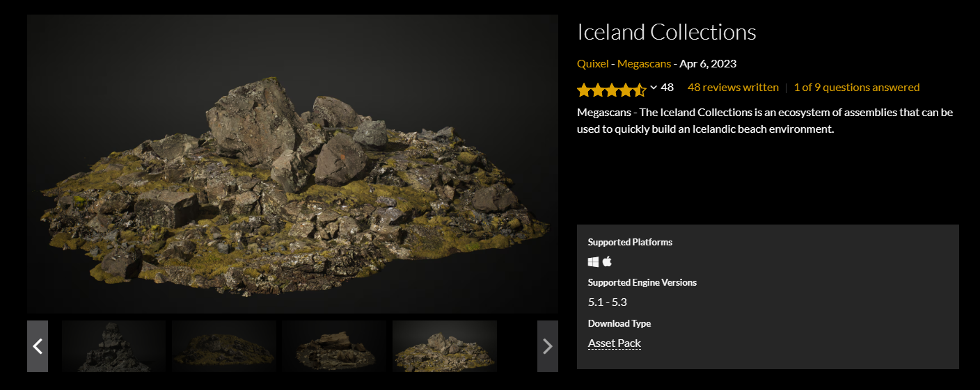Open the Quixel seller link

(592, 64)
